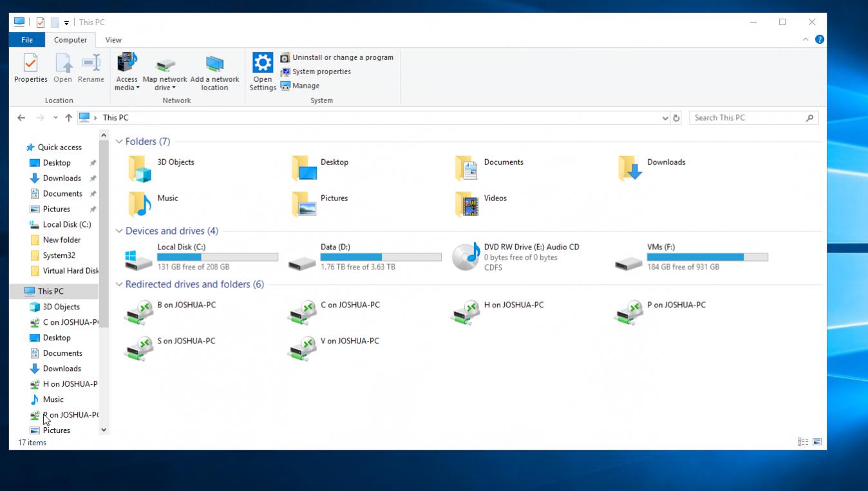Image resolution: width=868 pixels, height=491 pixels.
Task: Open the address bar history dropdown
Action: pyautogui.click(x=665, y=118)
